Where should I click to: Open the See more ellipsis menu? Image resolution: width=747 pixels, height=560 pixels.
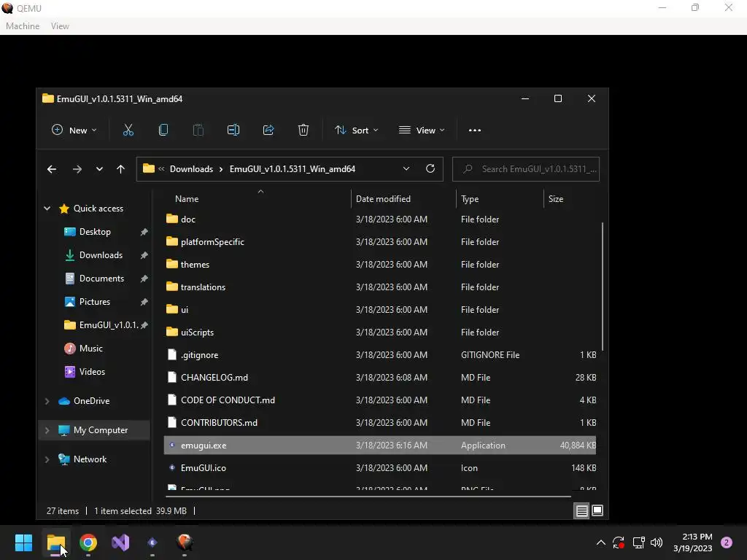(x=474, y=130)
